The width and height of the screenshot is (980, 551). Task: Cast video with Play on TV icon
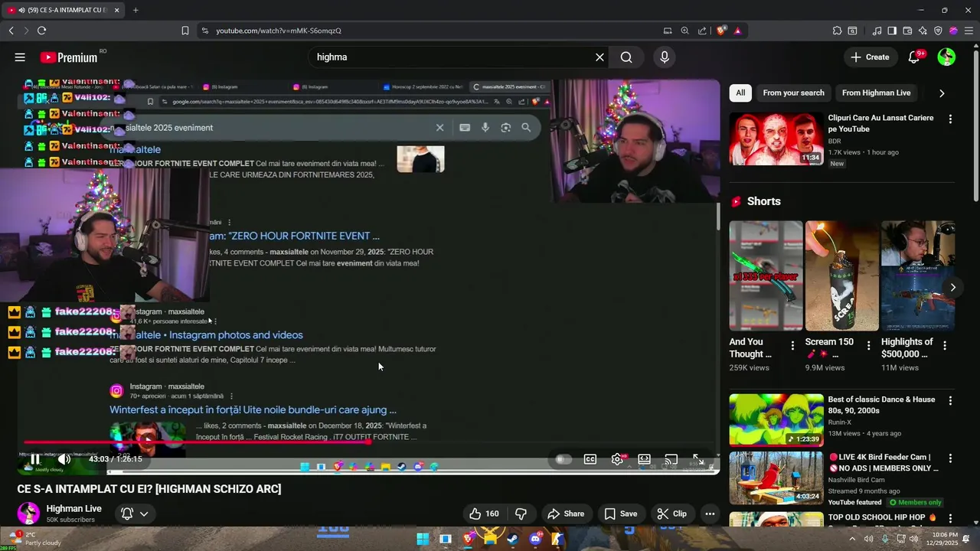pos(671,459)
